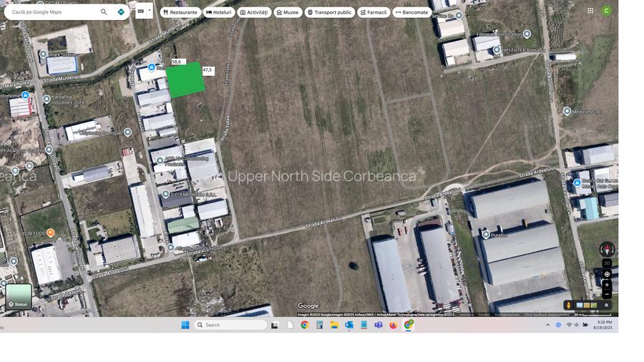
Task: Click the green measured area polygon
Action: tap(185, 80)
